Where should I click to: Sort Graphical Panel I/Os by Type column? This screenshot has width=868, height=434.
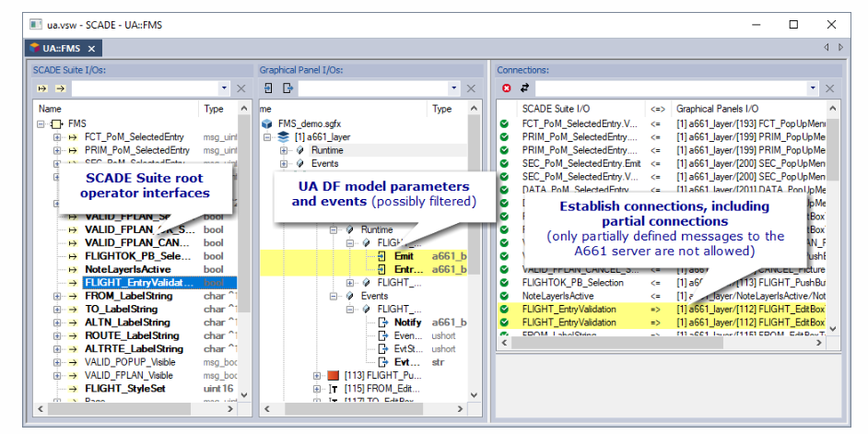447,109
